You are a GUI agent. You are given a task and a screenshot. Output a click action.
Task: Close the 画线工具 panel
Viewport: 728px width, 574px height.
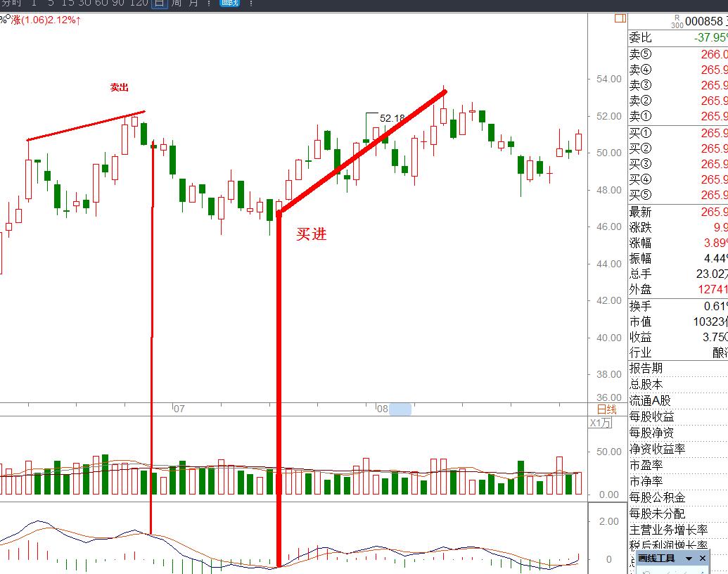pyautogui.click(x=703, y=559)
